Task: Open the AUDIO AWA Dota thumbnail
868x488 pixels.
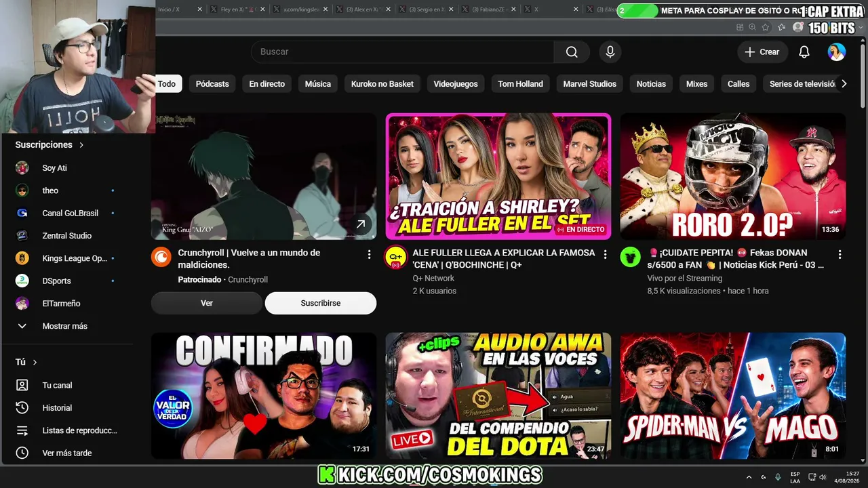Action: tap(498, 396)
